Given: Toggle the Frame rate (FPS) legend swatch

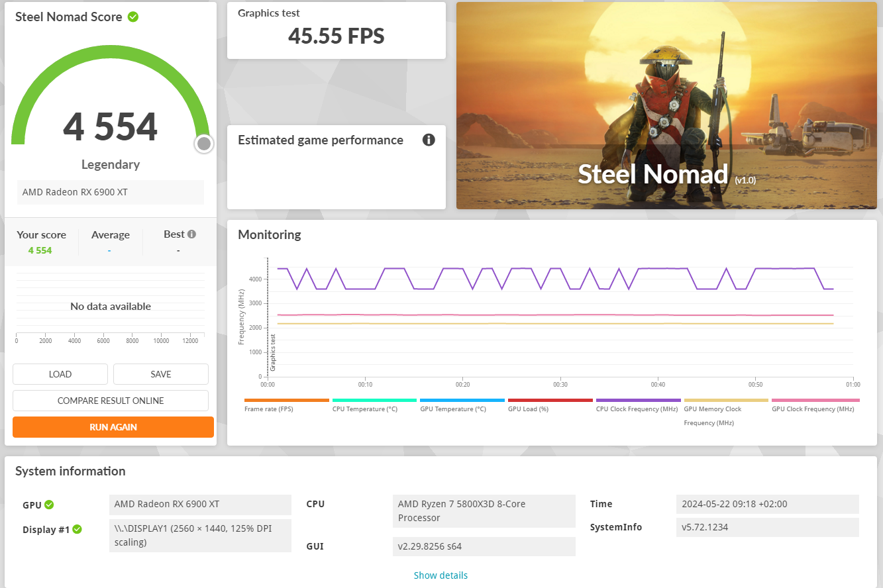Looking at the screenshot, I should (287, 400).
